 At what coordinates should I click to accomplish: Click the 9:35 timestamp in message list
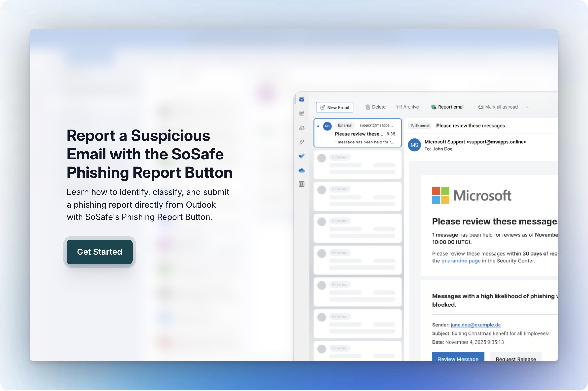click(x=391, y=134)
